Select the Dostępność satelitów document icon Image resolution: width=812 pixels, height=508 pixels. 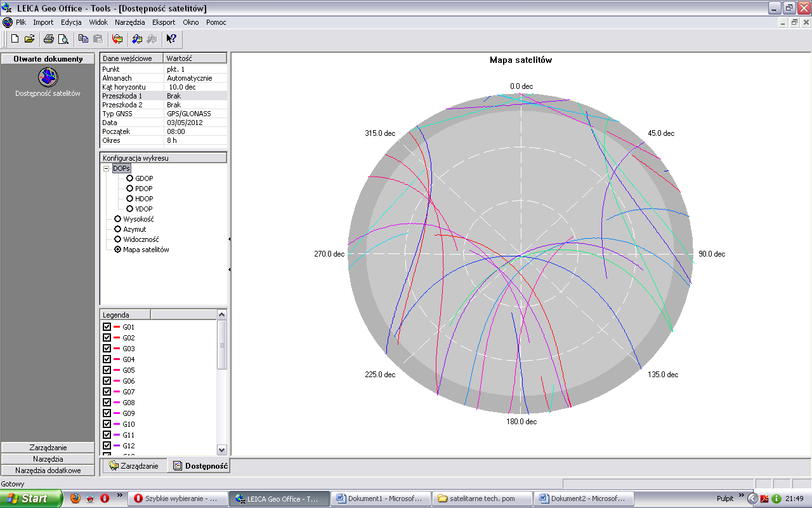tap(48, 77)
